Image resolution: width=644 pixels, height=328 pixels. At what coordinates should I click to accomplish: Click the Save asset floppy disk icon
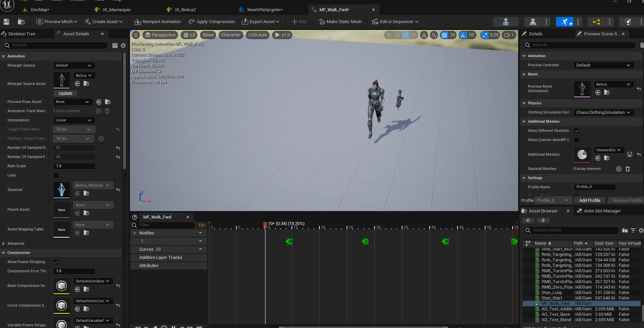6,22
